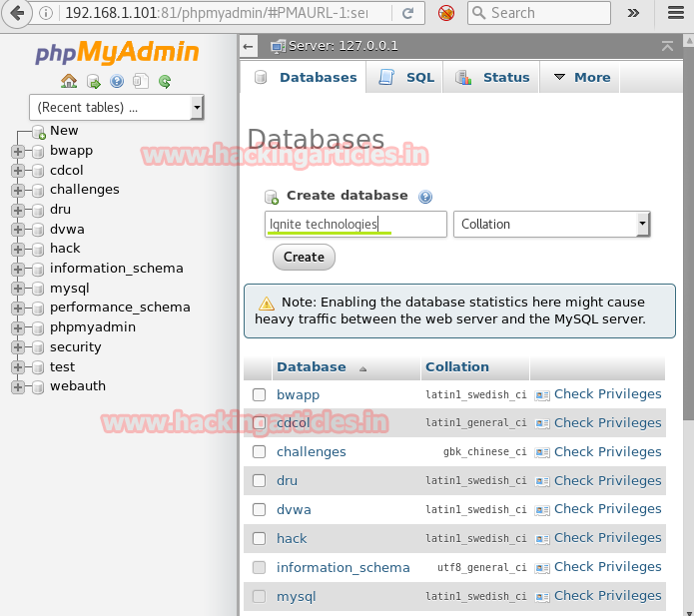Viewport: 694px width, 616px height.
Task: Click the blocked-content extension icon
Action: [446, 13]
